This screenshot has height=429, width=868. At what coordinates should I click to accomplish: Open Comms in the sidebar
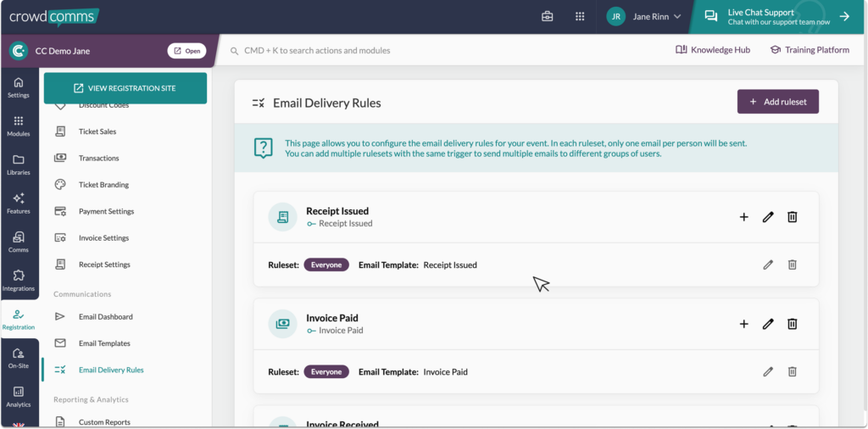point(19,242)
